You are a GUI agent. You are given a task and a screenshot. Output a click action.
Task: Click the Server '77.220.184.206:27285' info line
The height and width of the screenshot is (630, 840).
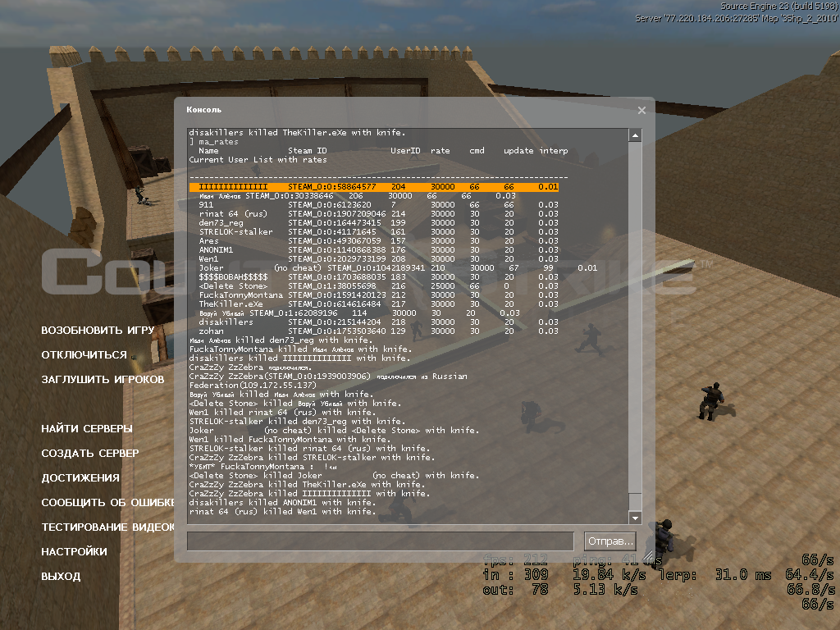tap(737, 18)
